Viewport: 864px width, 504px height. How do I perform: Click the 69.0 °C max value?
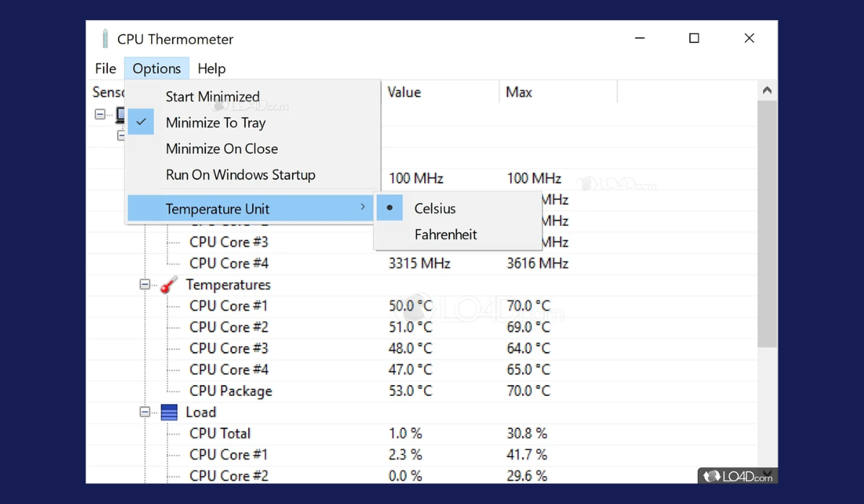pos(528,328)
